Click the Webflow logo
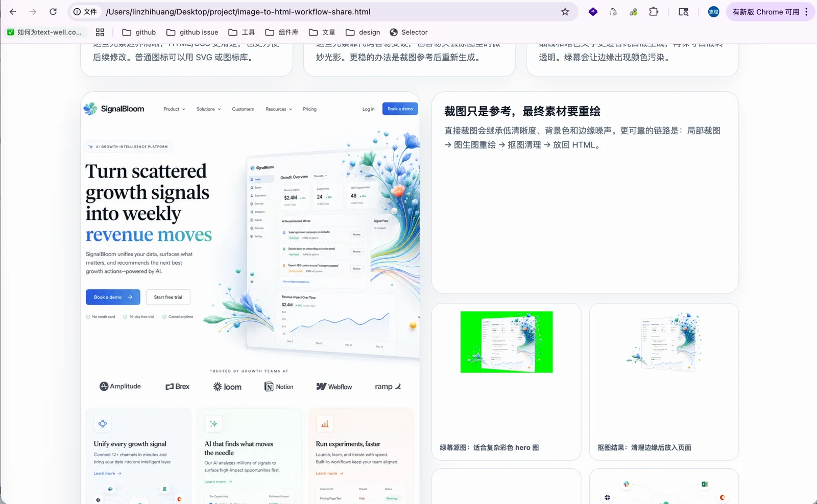 334,387
